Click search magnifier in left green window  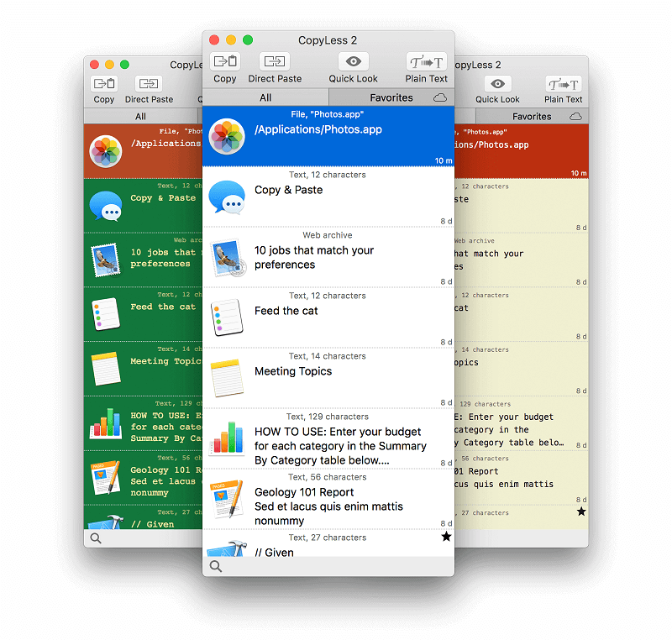pos(96,538)
